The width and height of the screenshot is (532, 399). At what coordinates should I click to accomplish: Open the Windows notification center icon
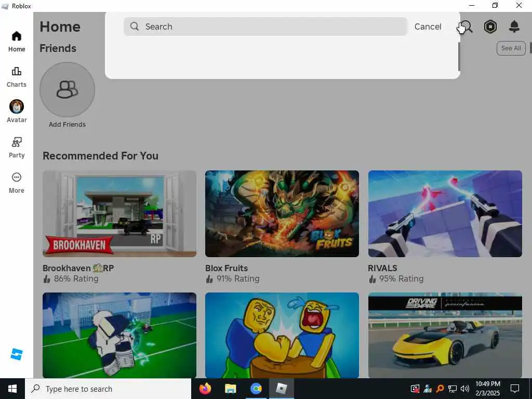click(515, 389)
